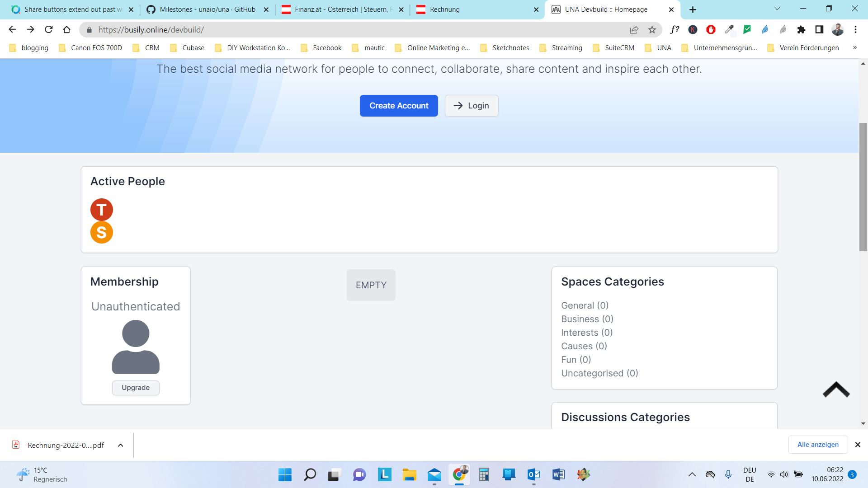This screenshot has height=488, width=868.
Task: Bookmark page with the star icon
Action: [652, 30]
